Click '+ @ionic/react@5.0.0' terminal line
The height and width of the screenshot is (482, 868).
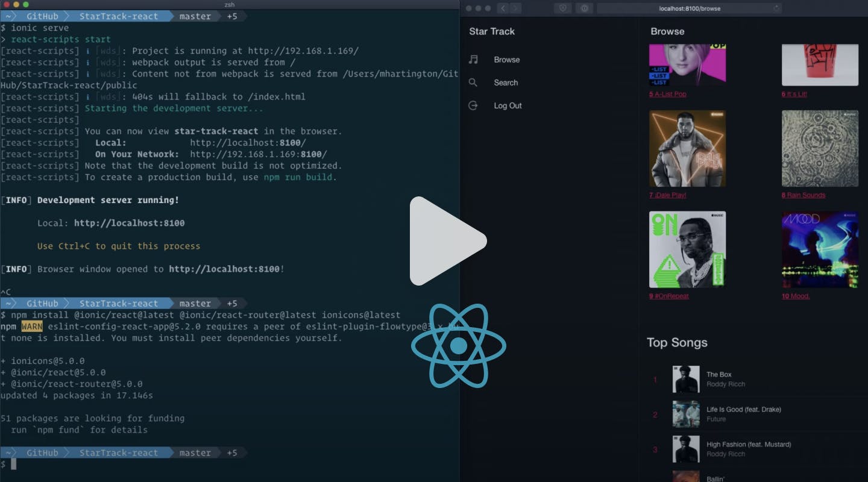tap(53, 372)
